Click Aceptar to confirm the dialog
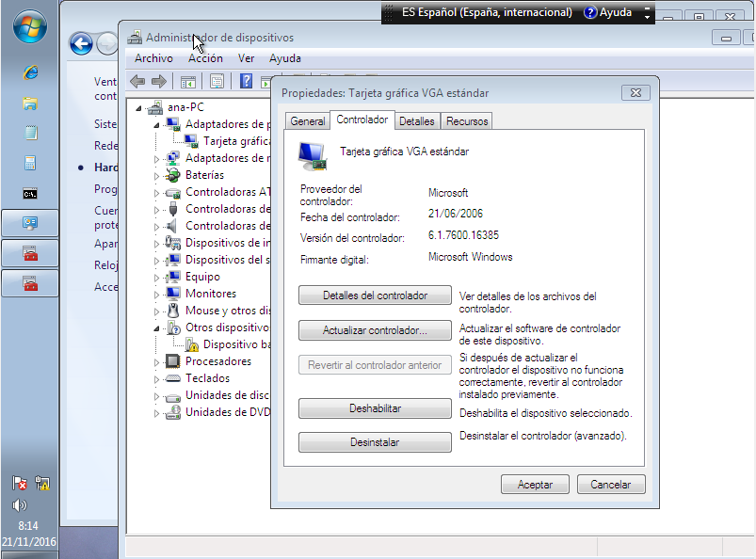The width and height of the screenshot is (756, 559). pos(535,485)
